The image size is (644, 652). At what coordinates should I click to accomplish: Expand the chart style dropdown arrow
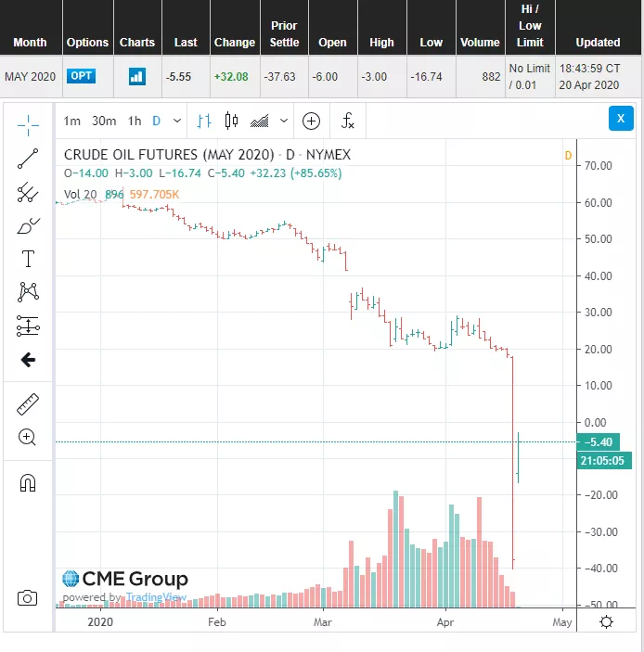pyautogui.click(x=284, y=121)
